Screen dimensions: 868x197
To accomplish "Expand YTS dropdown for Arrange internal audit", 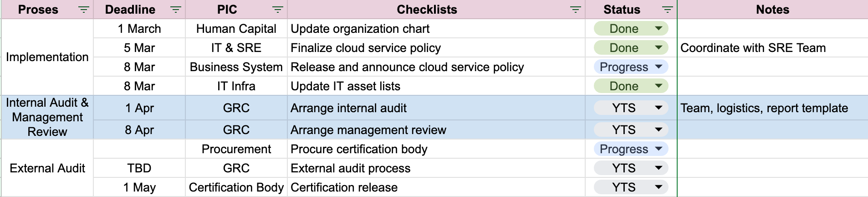I will [659, 108].
